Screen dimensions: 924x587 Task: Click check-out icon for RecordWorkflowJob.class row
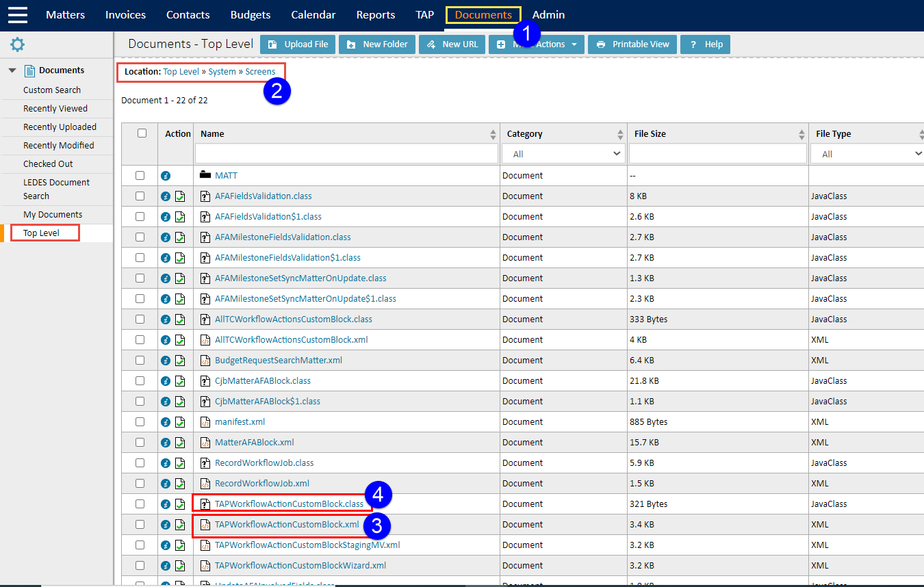tap(180, 463)
